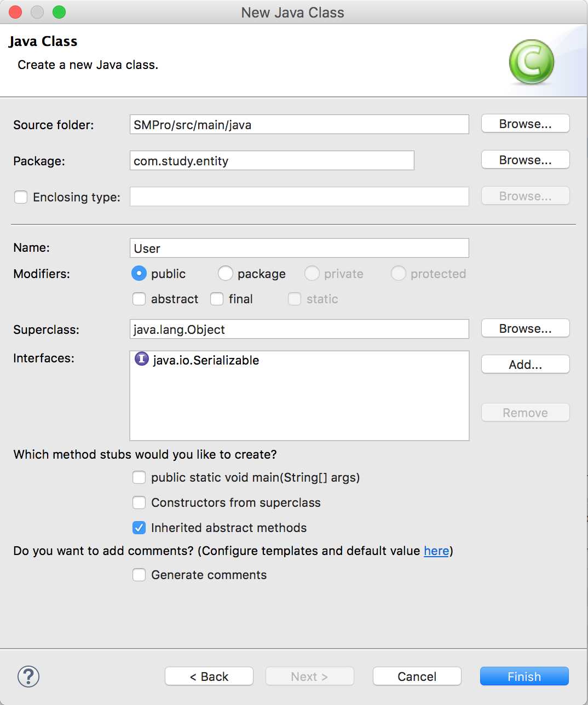
Task: Uncheck Inherited abstract methods option
Action: 139,528
